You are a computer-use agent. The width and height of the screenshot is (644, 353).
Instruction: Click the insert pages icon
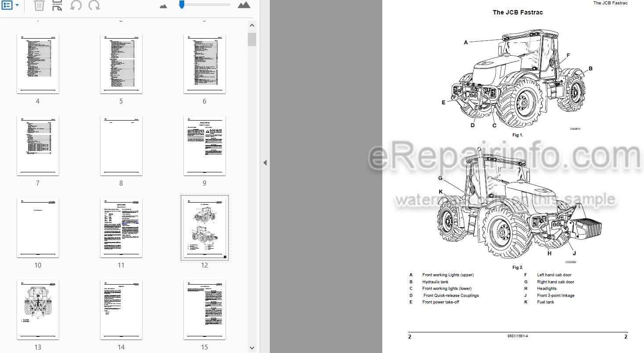click(57, 5)
